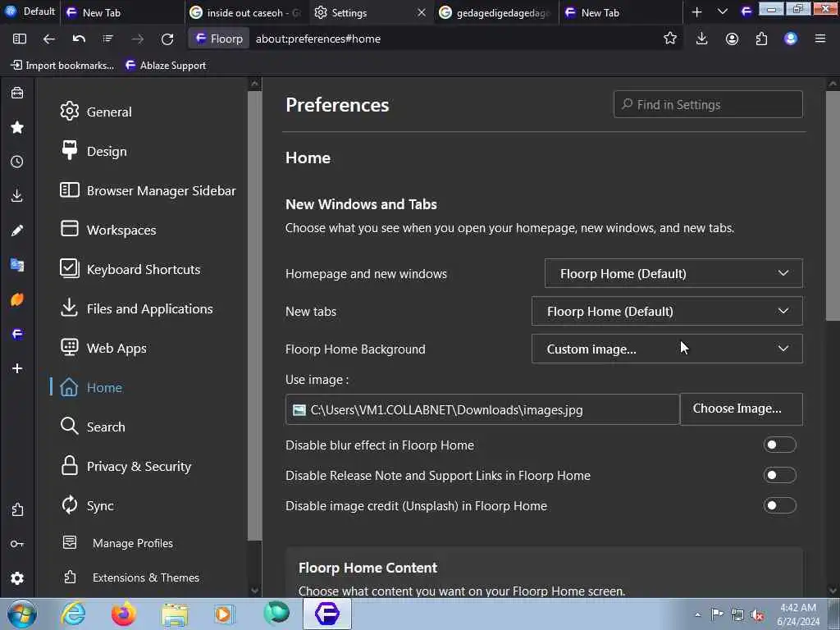This screenshot has height=630, width=840.
Task: Expand the New tabs dropdown
Action: [667, 311]
